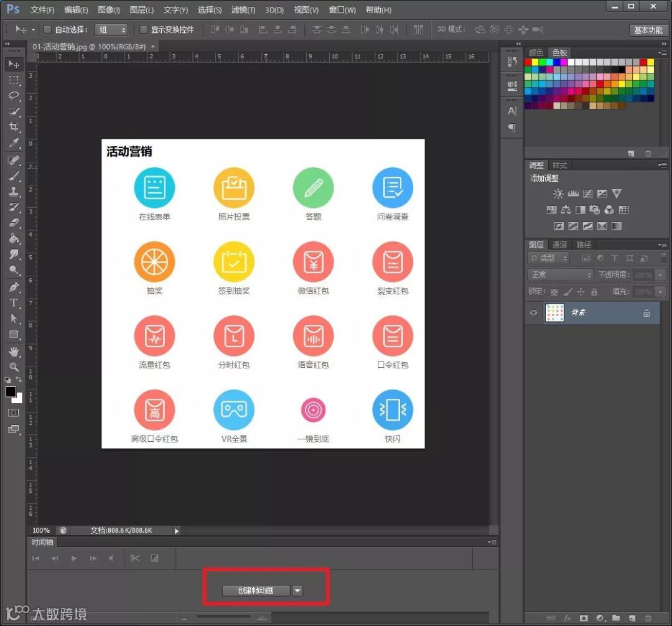Open the Window menu
Screen dimensions: 672x626
(x=342, y=10)
